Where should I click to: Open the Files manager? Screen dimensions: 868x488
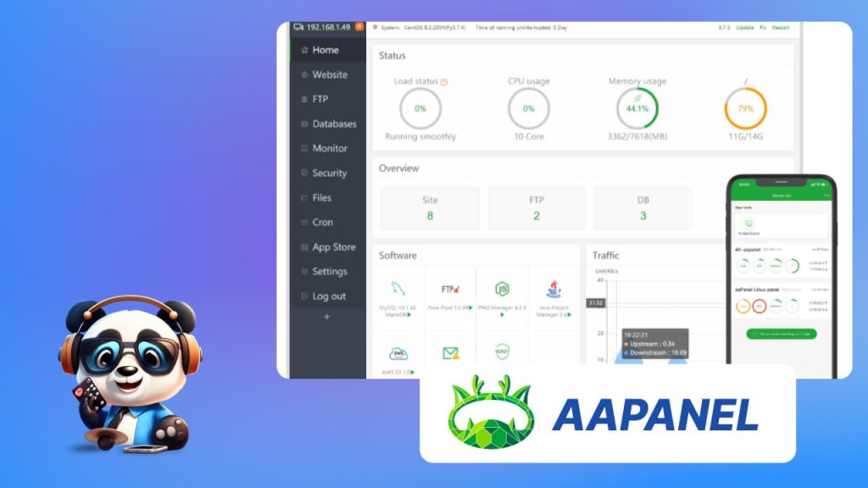point(328,197)
